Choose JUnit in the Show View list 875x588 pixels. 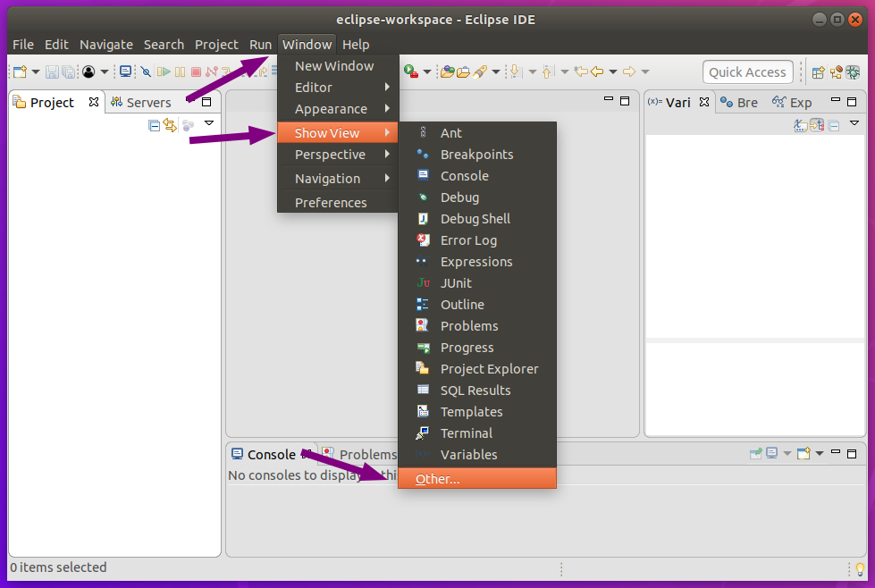[477, 283]
